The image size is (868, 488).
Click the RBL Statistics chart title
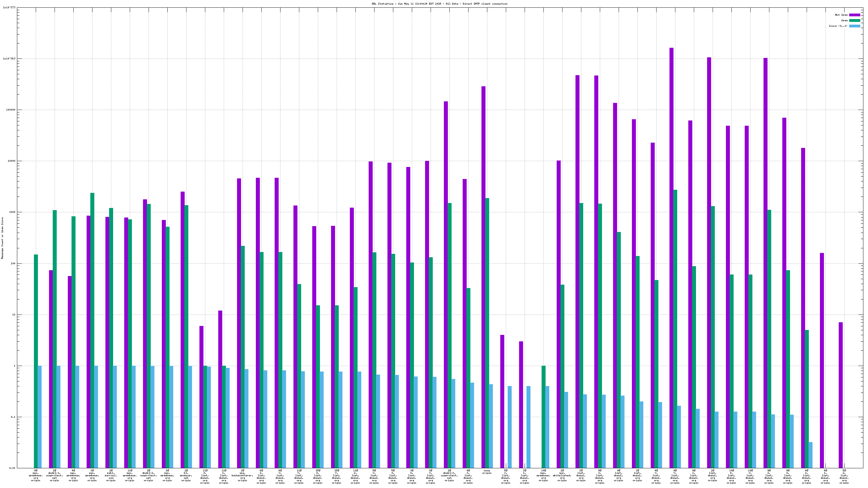pos(439,4)
